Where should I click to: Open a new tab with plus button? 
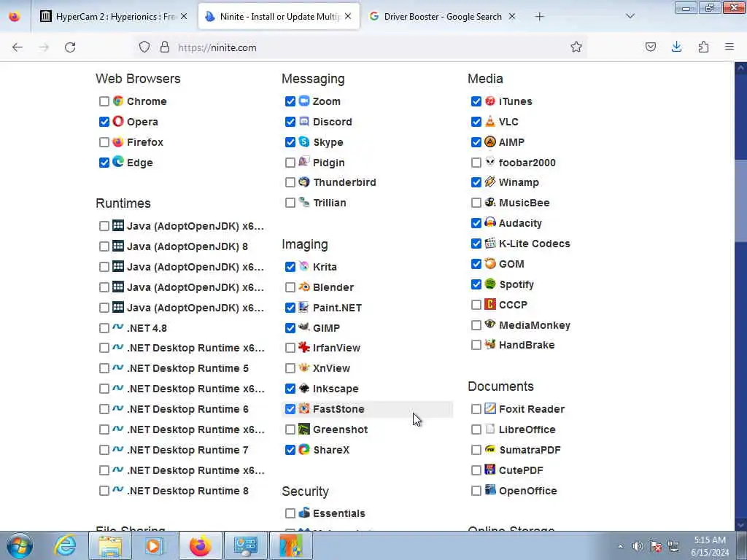[x=539, y=16]
